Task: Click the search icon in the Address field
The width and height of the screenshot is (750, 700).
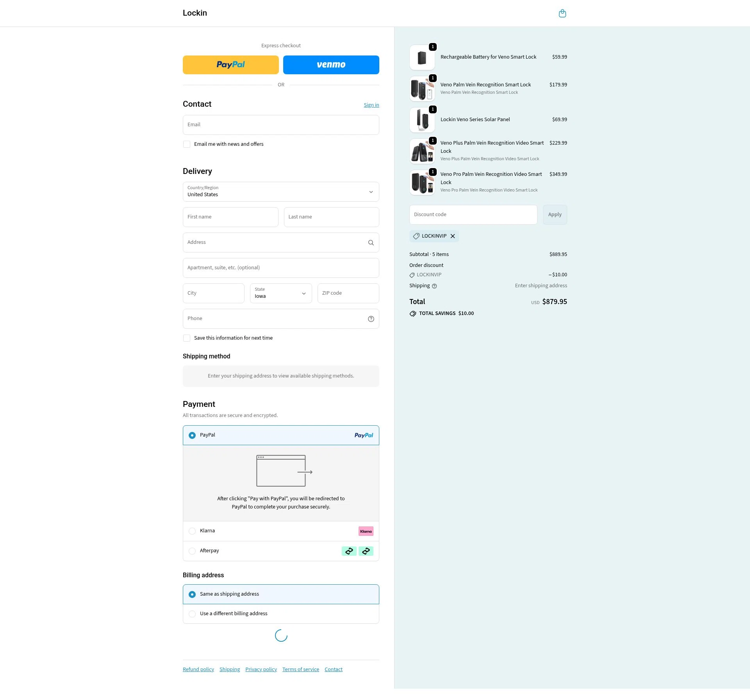Action: coord(370,242)
